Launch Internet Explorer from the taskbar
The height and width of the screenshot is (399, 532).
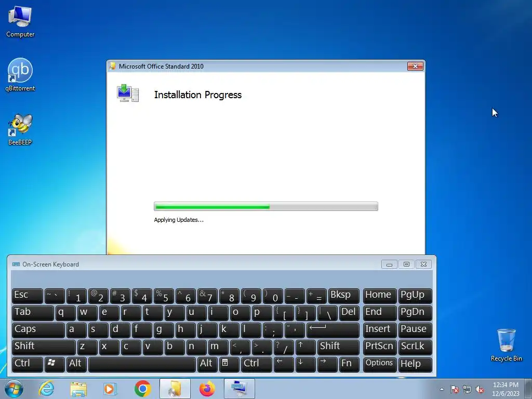click(46, 389)
